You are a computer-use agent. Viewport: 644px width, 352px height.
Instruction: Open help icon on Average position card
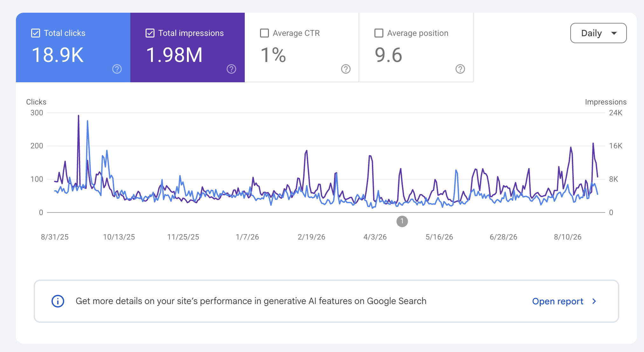coord(460,69)
